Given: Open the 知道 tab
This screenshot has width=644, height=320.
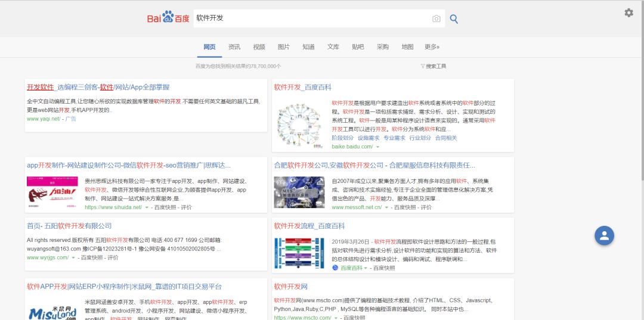Looking at the screenshot, I should pos(308,47).
